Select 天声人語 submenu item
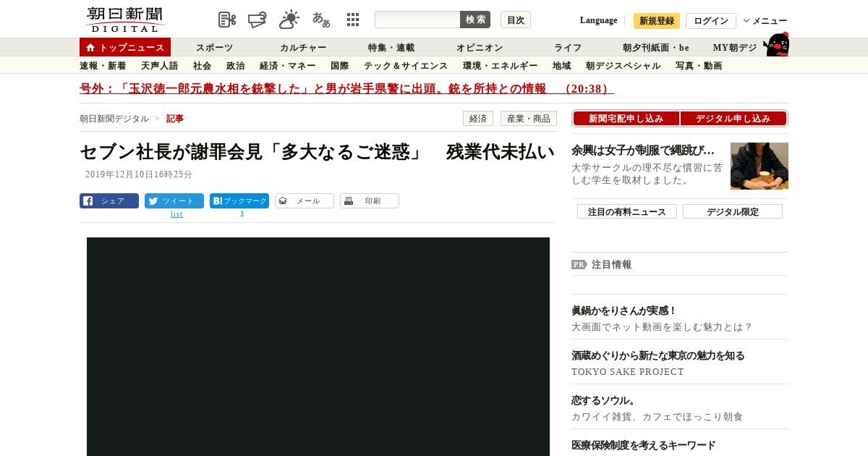The height and width of the screenshot is (456, 868). coord(159,66)
